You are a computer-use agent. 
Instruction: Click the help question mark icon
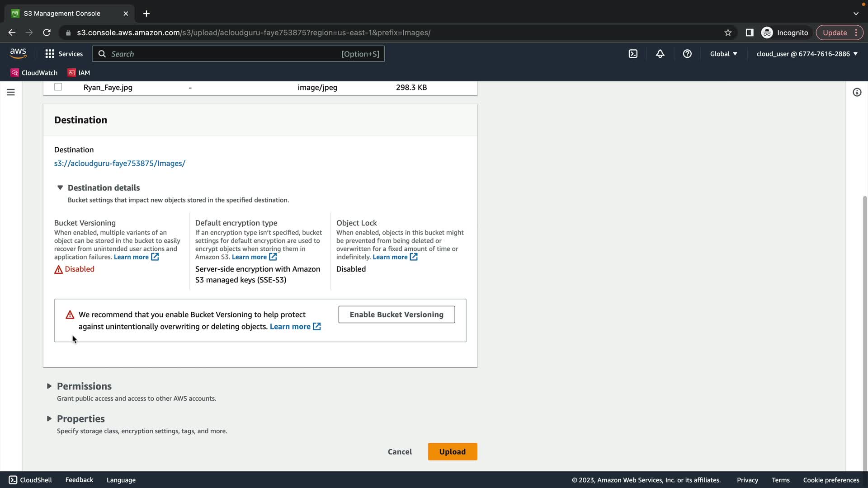point(687,54)
